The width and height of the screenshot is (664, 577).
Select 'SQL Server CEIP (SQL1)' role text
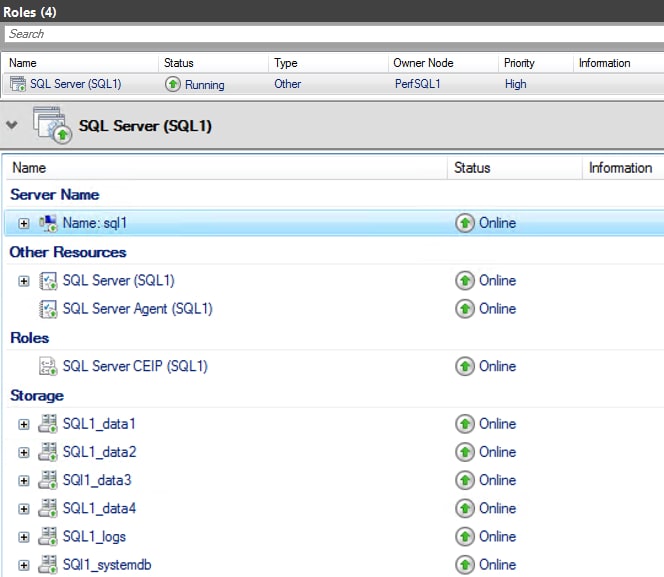coord(135,366)
